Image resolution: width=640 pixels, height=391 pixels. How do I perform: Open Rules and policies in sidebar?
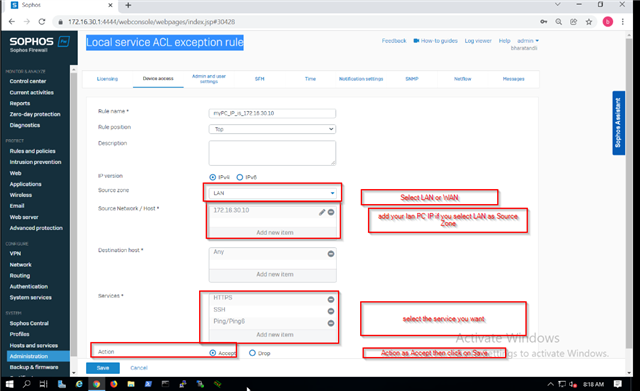[33, 151]
